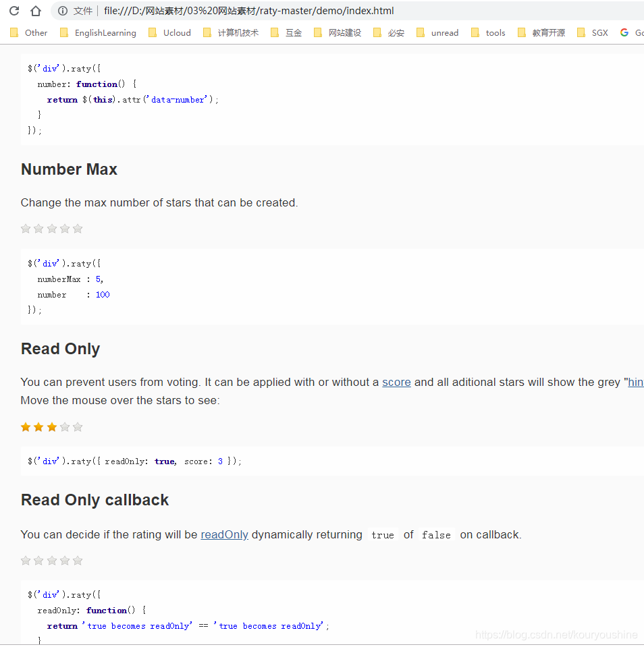Rate second star under Read Only callback

pyautogui.click(x=38, y=561)
